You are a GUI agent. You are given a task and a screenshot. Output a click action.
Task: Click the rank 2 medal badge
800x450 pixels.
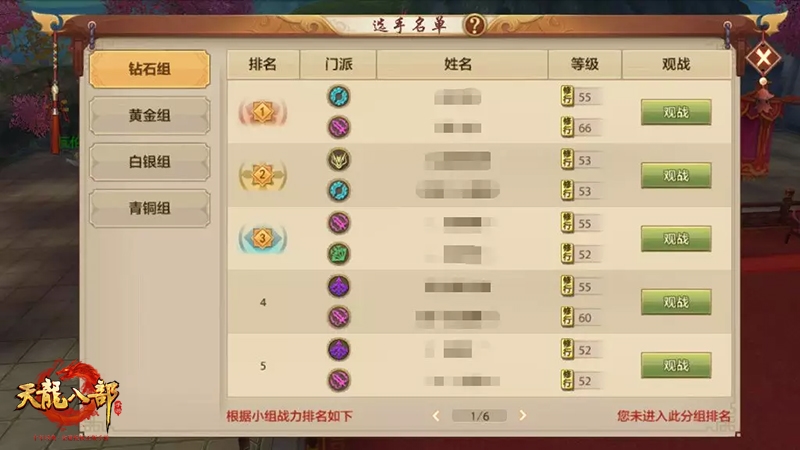262,175
